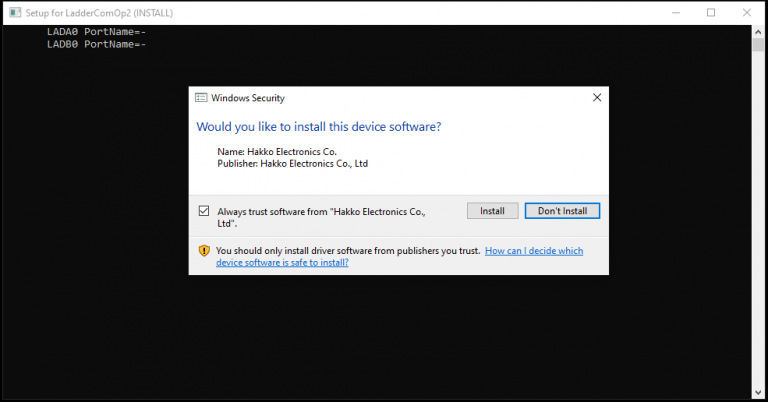Click the Install button
The height and width of the screenshot is (402, 768).
click(x=492, y=211)
